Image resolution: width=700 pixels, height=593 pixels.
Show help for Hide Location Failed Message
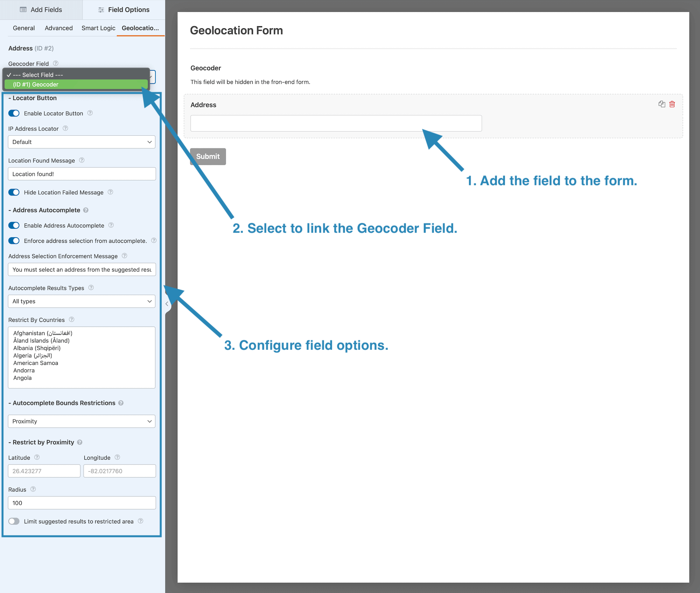[x=111, y=192]
